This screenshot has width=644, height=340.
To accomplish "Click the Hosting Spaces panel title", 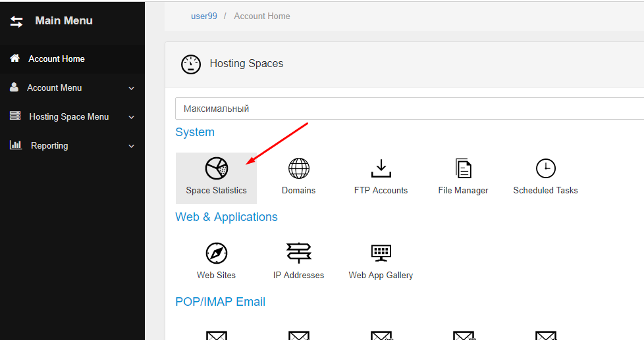I will [x=246, y=64].
